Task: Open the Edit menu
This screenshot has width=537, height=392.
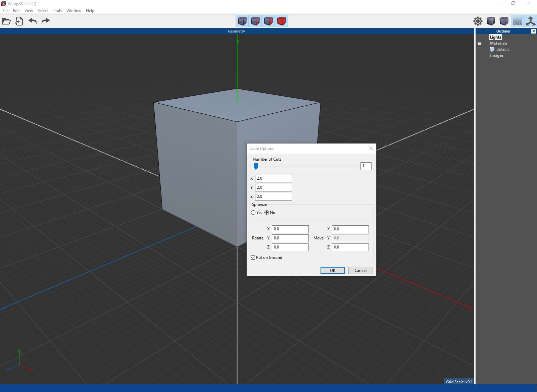Action: click(16, 11)
